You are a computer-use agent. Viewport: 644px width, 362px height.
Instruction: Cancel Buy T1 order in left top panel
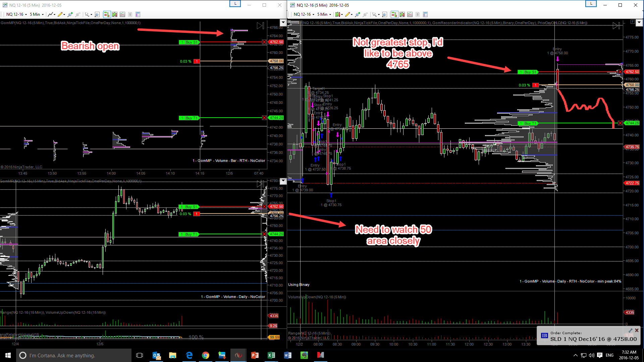tap(264, 118)
